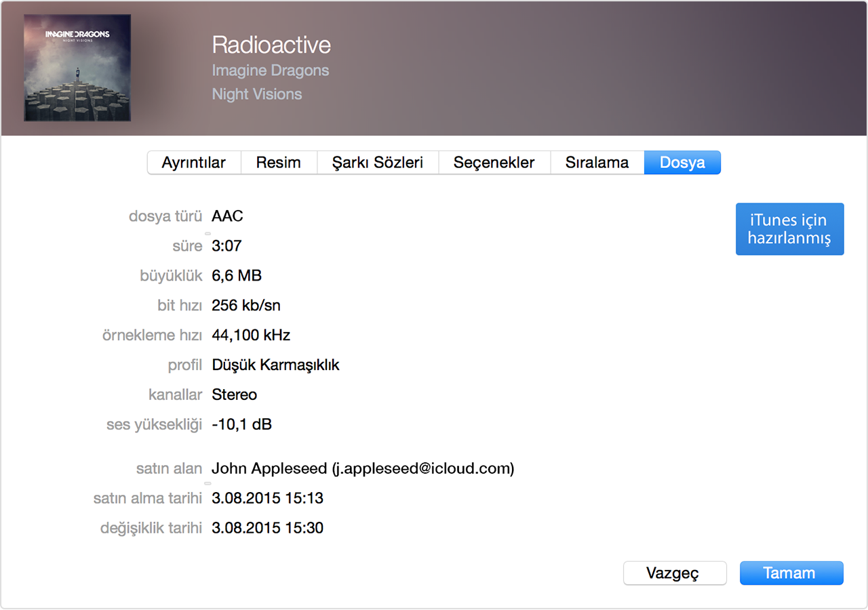The image size is (868, 610).
Task: Click the iTunes için hazırlanmış badge
Action: pyautogui.click(x=790, y=229)
